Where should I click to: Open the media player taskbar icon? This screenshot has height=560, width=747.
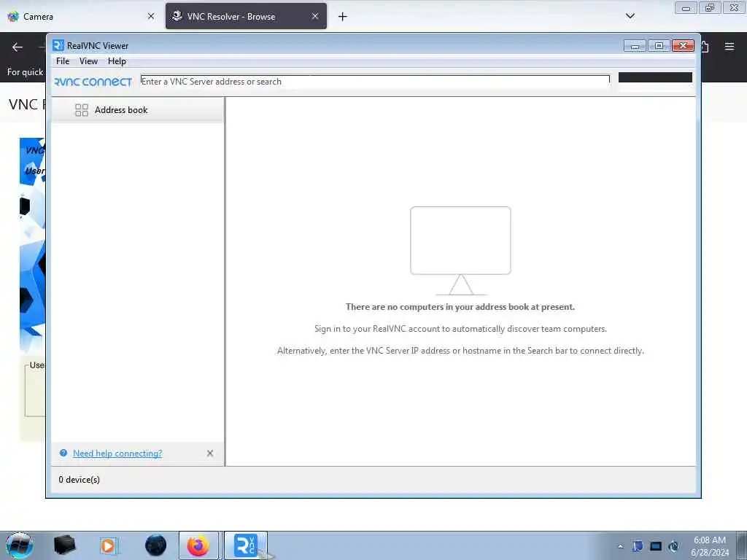tap(108, 545)
